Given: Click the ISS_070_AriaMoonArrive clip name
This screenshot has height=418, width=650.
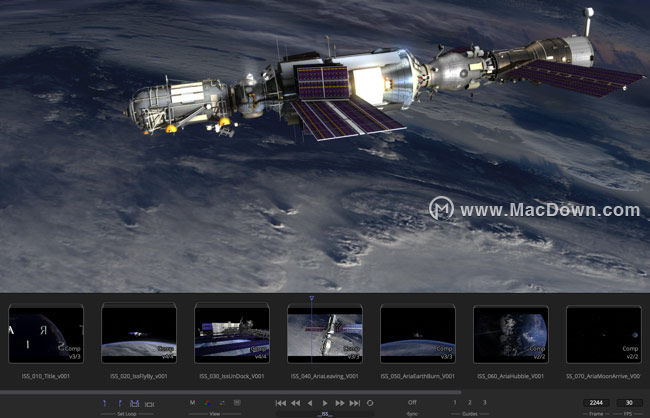Looking at the screenshot, I should click(604, 377).
